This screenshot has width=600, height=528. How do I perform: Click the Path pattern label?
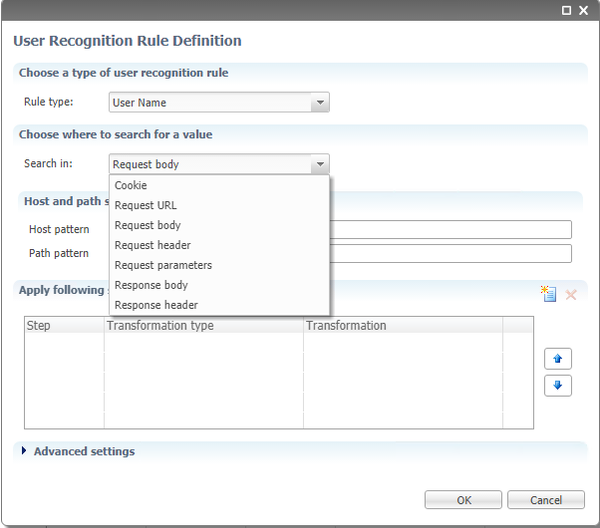click(x=59, y=253)
